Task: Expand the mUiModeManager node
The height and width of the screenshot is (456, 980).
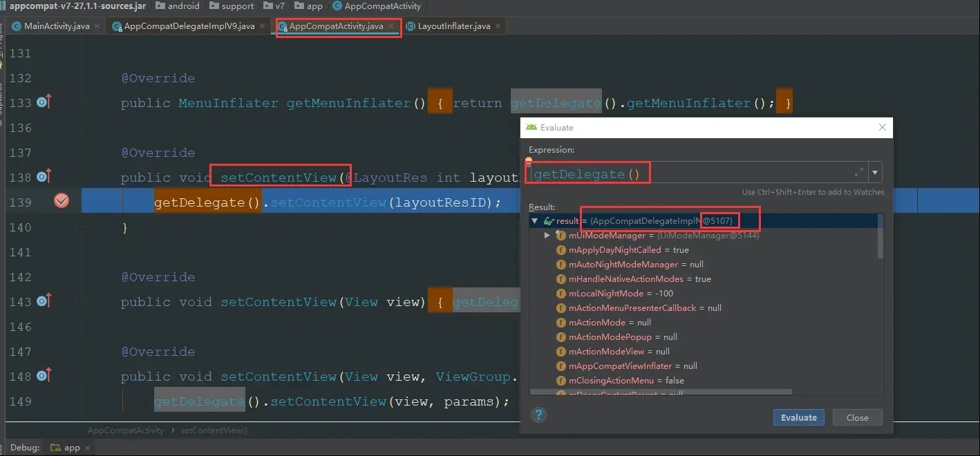Action: point(547,236)
